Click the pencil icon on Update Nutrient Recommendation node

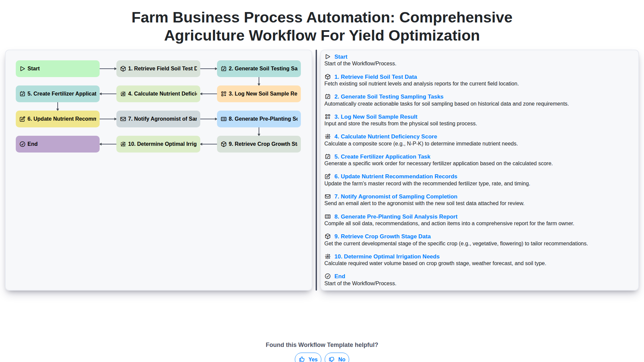point(23,119)
